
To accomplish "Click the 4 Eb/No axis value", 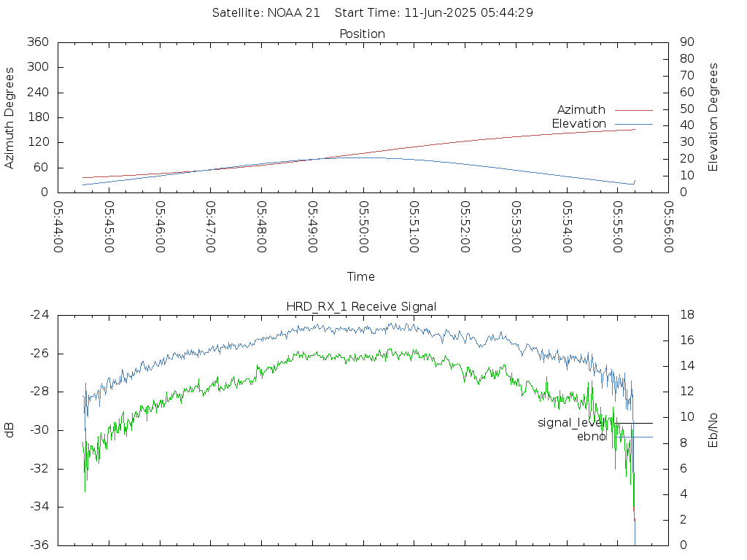I will pyautogui.click(x=684, y=494).
